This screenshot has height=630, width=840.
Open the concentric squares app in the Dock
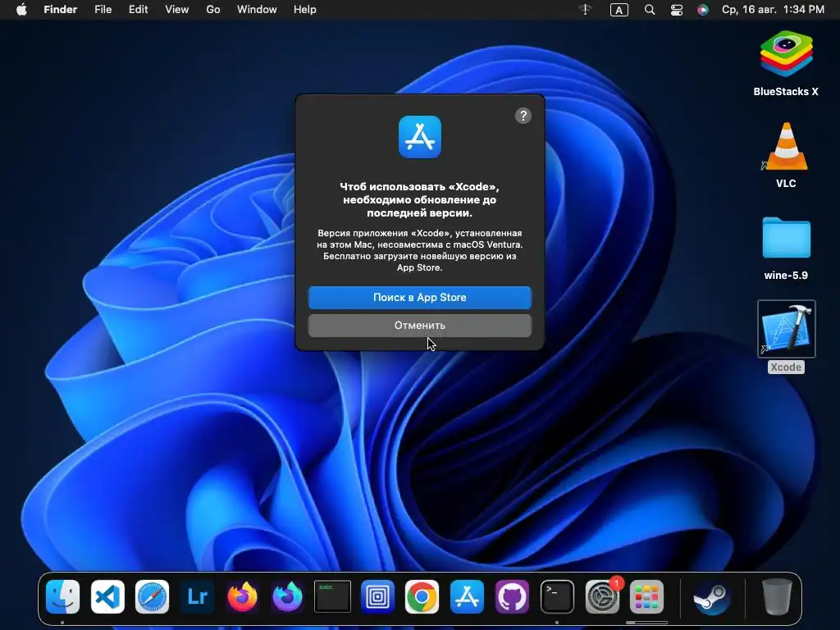pyautogui.click(x=377, y=596)
